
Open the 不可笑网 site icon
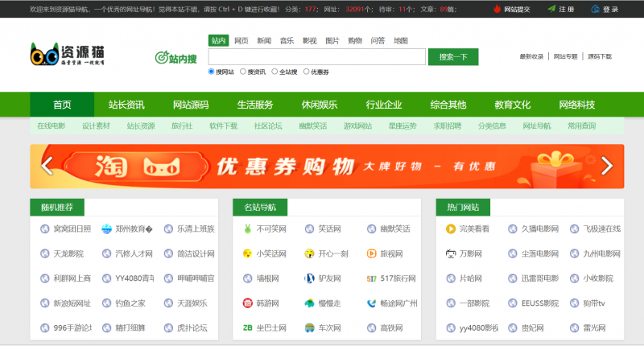[x=247, y=229]
